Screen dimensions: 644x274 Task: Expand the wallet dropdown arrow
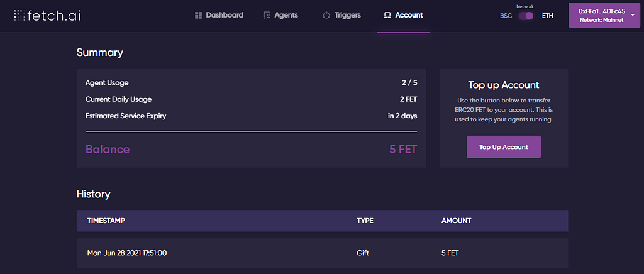click(x=633, y=15)
